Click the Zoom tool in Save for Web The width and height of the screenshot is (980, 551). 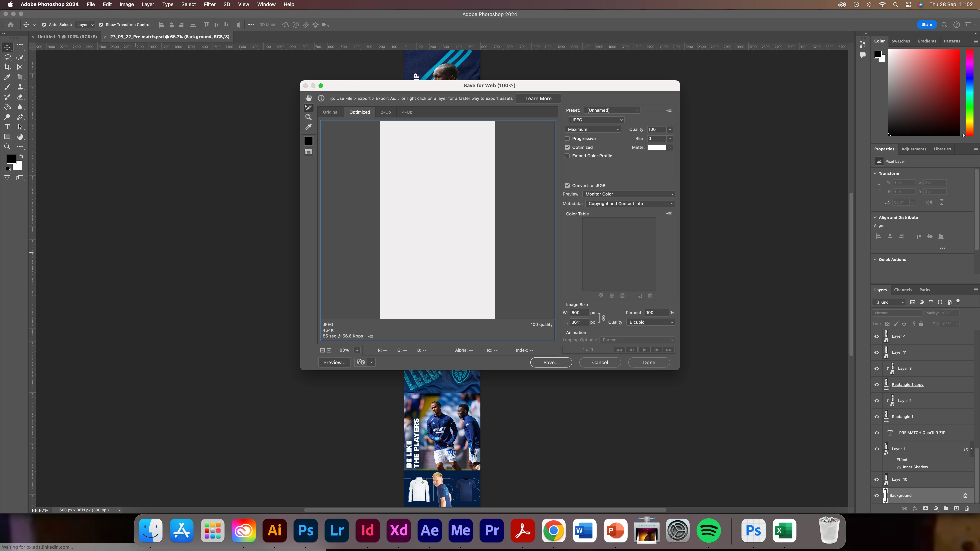309,117
